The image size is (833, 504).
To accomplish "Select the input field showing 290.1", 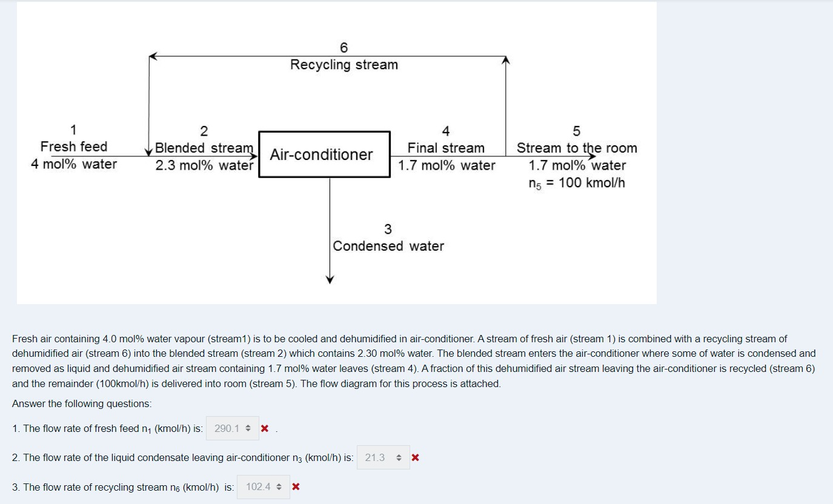I will coord(226,428).
